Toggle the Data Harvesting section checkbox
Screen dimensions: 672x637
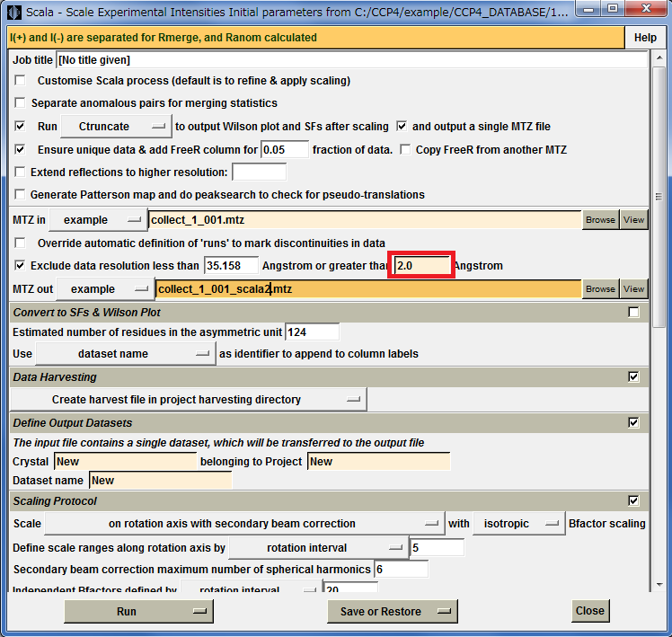633,377
